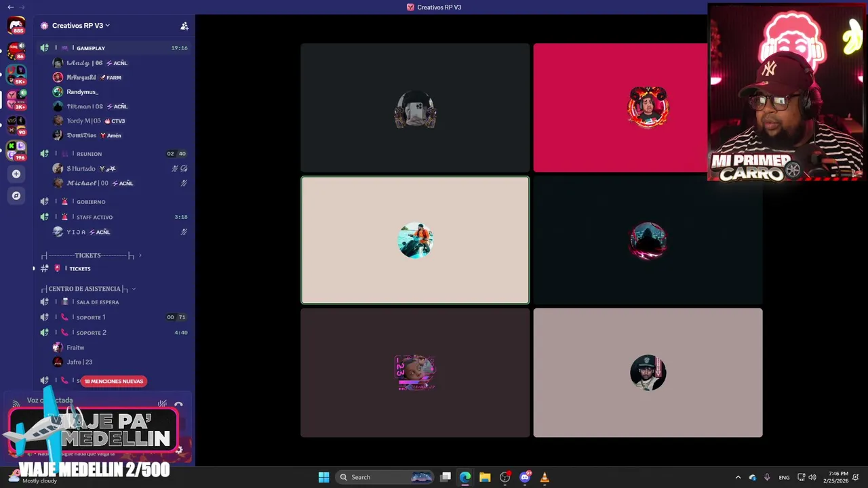
Task: Go forward with the title bar arrow
Action: (22, 7)
